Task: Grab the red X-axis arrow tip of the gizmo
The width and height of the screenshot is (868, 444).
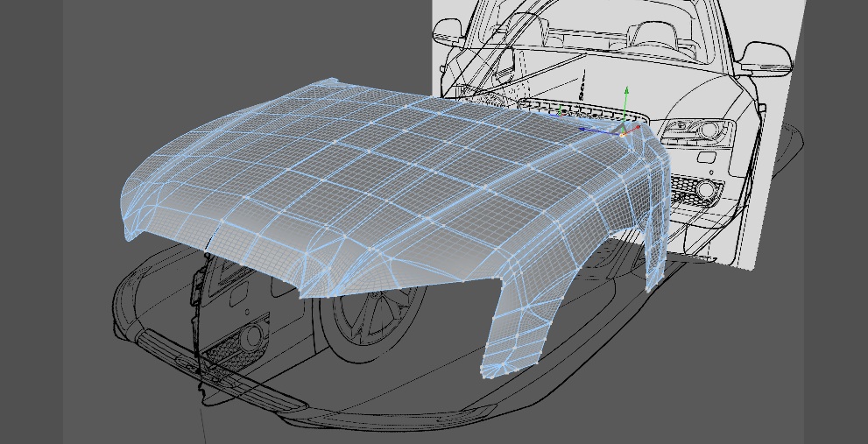Action: pos(637,127)
